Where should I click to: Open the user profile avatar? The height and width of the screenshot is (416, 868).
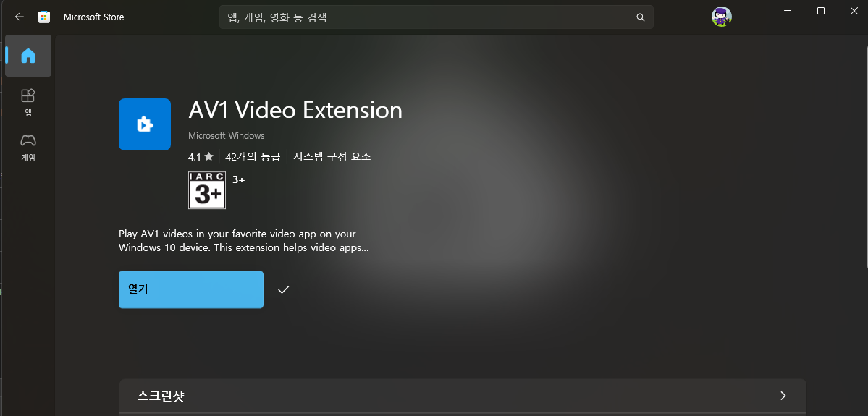click(721, 17)
